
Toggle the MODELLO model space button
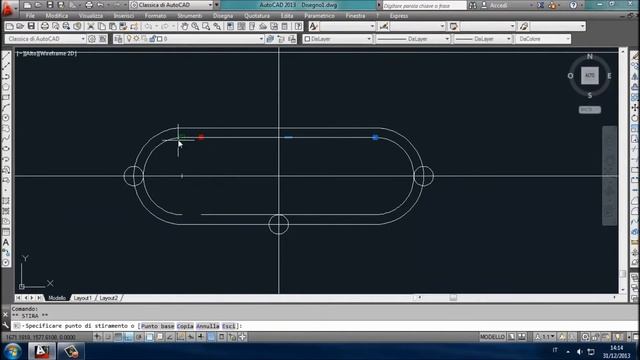pyautogui.click(x=492, y=337)
